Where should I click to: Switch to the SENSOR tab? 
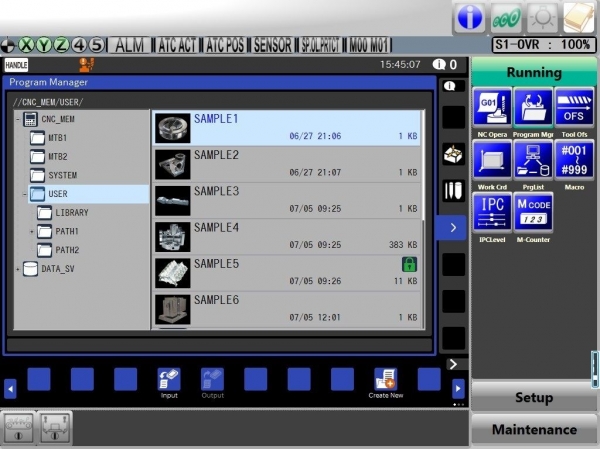coord(272,45)
